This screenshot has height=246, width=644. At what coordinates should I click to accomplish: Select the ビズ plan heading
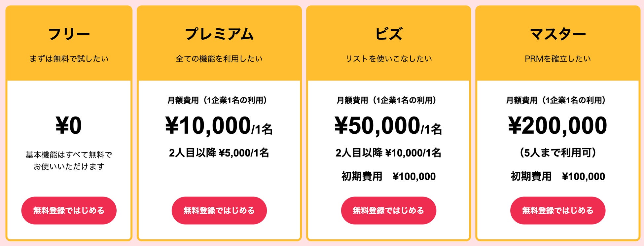[388, 34]
